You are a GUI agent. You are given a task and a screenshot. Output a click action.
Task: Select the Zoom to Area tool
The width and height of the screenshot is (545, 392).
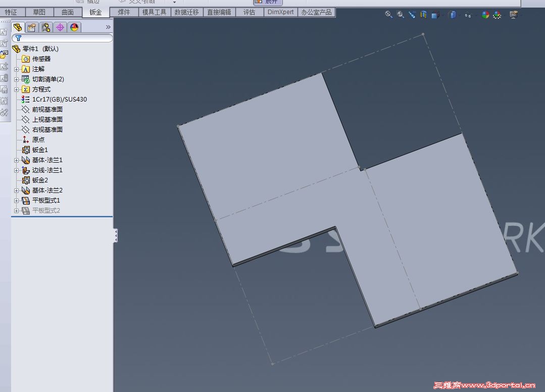pyautogui.click(x=401, y=15)
